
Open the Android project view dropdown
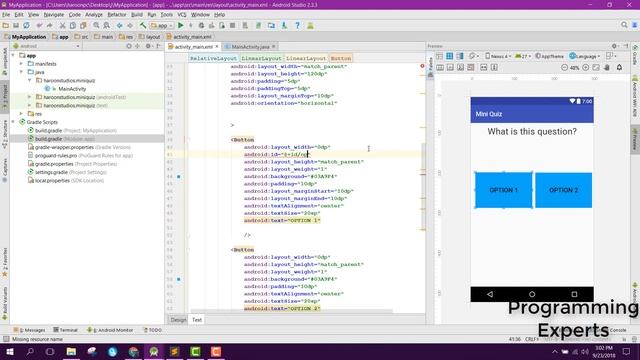[x=47, y=46]
